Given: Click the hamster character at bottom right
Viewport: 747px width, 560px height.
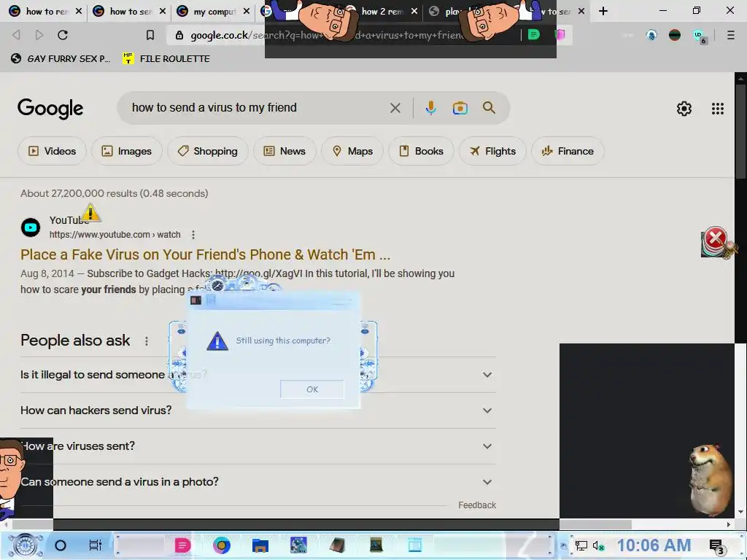Looking at the screenshot, I should (711, 480).
